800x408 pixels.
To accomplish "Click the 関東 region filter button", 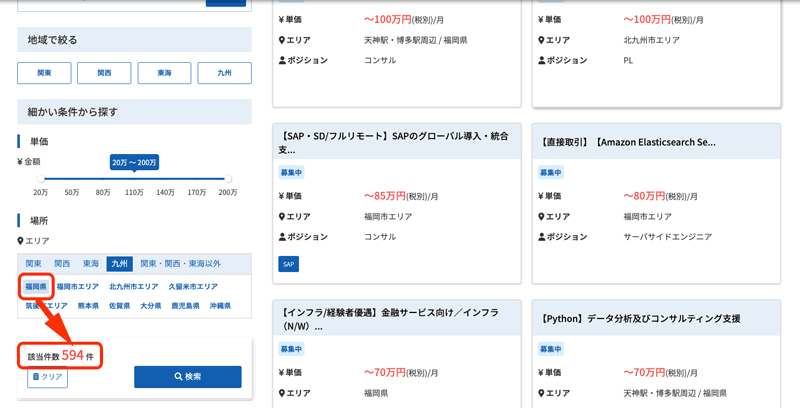I will 44,73.
